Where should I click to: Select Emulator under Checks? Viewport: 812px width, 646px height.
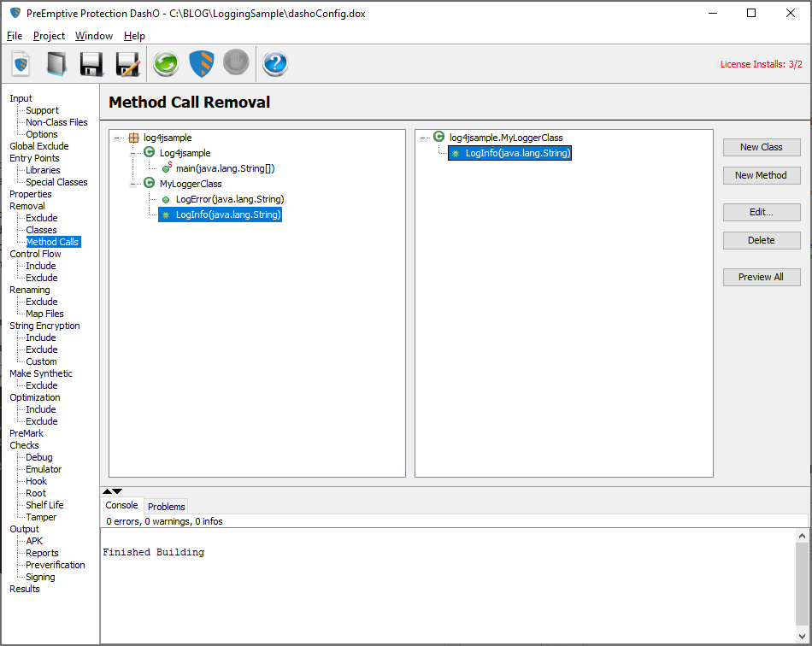[44, 469]
